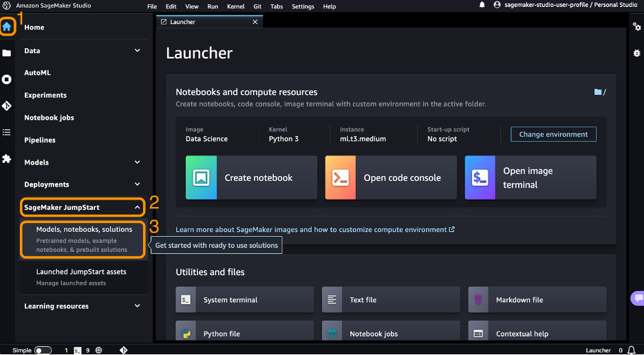Image resolution: width=644 pixels, height=355 pixels.
Task: Click the status bar Git icon
Action: 123,350
